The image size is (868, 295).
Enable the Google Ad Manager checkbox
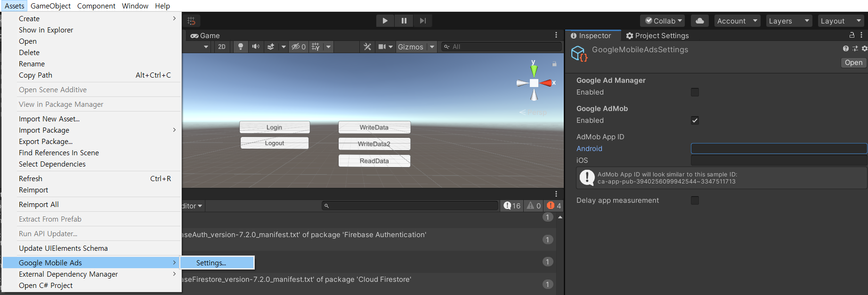pyautogui.click(x=695, y=92)
